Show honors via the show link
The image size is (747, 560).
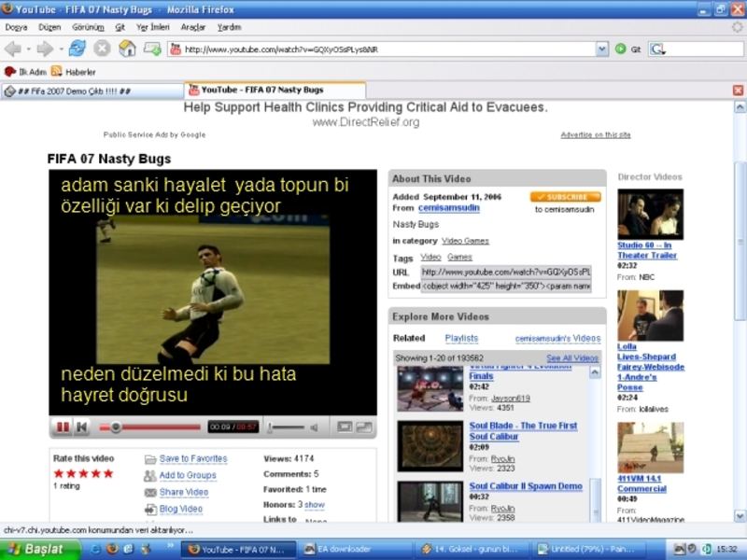tap(315, 505)
